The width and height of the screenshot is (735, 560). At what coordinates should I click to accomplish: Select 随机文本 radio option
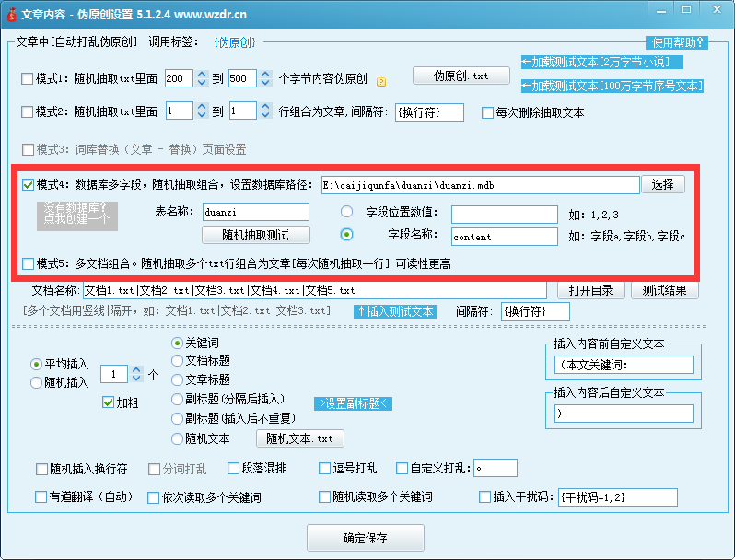(177, 439)
